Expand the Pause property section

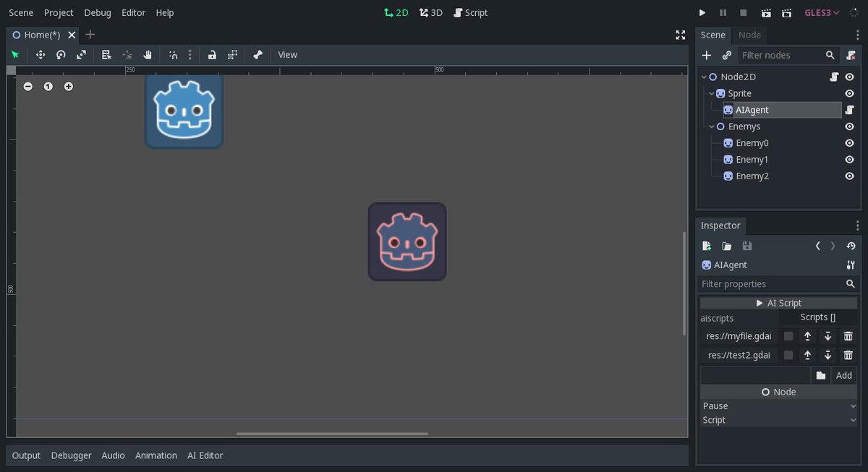778,406
